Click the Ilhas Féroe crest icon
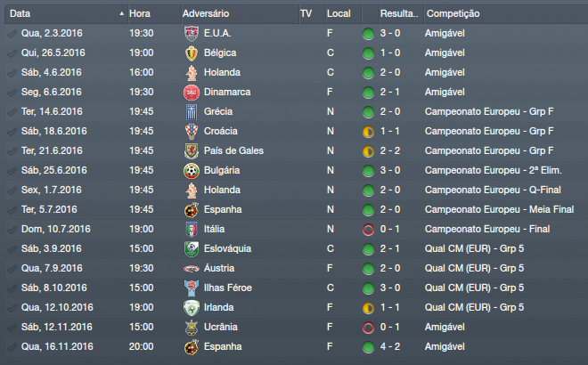The image size is (588, 365). (x=191, y=288)
